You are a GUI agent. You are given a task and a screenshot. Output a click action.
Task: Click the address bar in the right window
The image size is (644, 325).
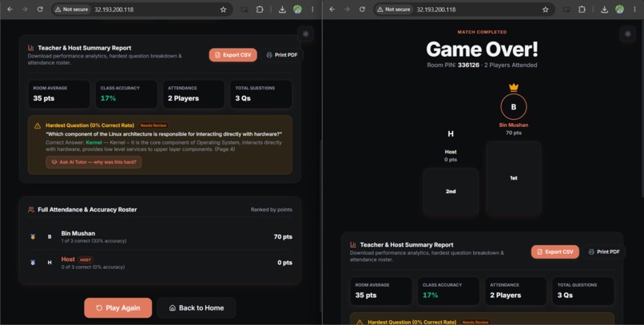coord(463,9)
